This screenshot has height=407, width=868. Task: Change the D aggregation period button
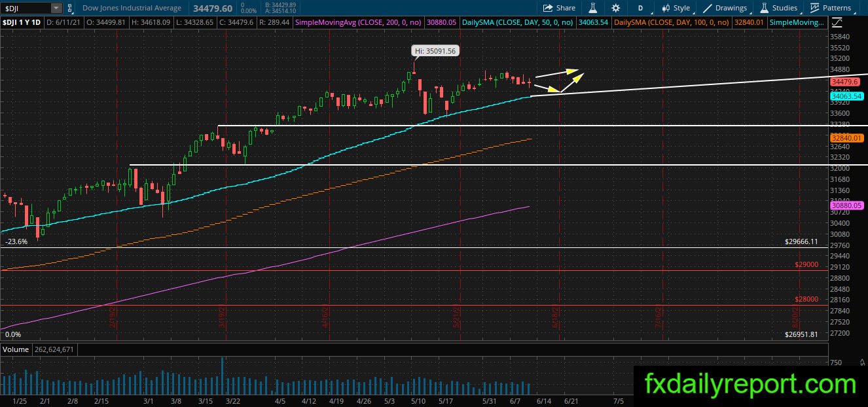(x=641, y=8)
